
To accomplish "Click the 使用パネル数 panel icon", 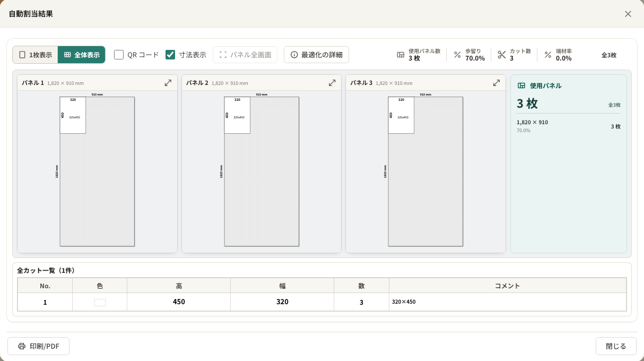I will point(401,55).
